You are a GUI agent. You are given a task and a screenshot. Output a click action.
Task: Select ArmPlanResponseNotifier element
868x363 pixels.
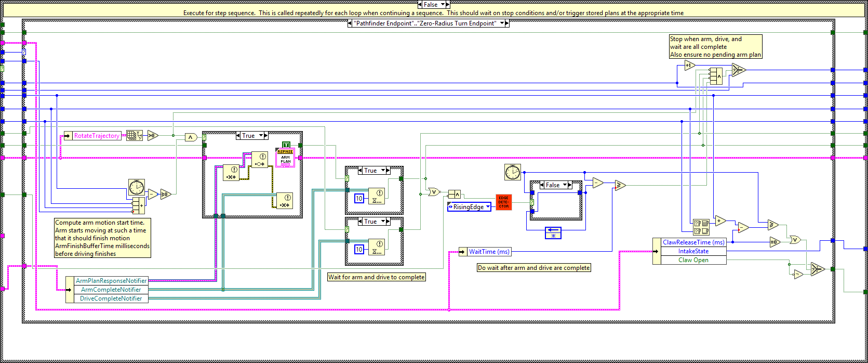[x=111, y=281]
